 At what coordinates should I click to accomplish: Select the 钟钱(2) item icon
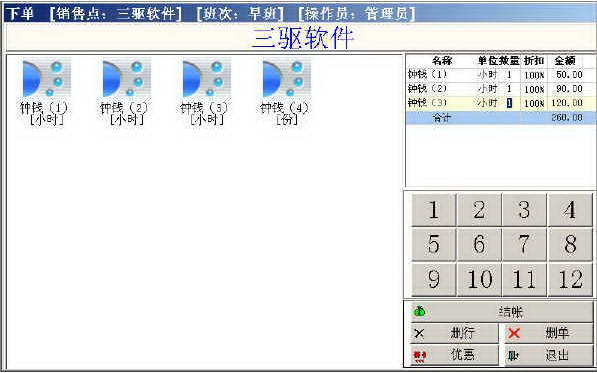pos(126,78)
